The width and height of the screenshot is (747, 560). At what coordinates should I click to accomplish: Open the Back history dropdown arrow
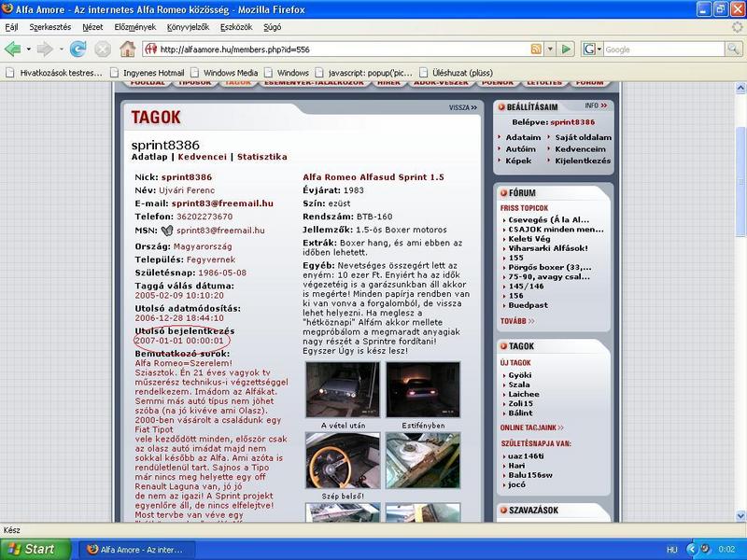point(29,49)
